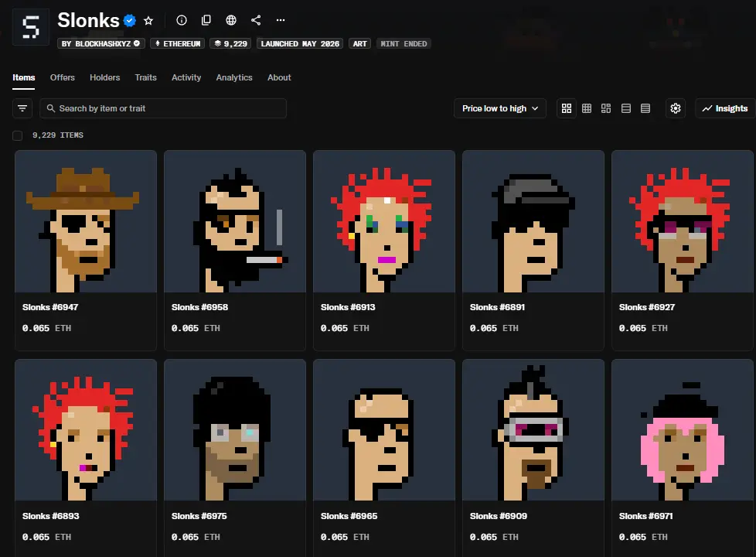Open Slonks #6891 thumbnail image
This screenshot has height=557, width=756.
(533, 221)
